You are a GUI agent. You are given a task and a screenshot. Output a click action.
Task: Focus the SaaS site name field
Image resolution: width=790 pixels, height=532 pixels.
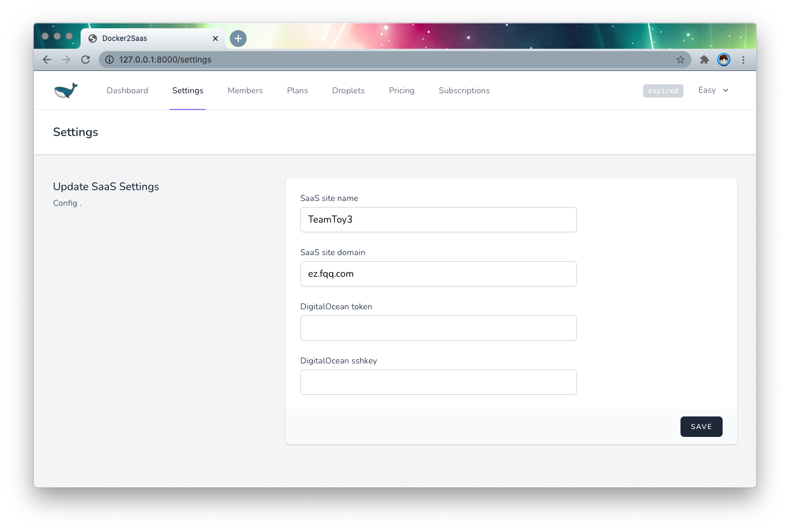[x=439, y=220]
